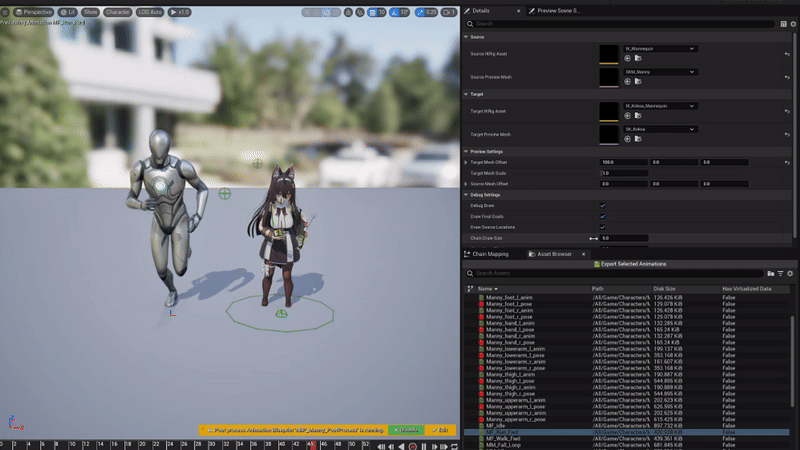The image size is (800, 450).
Task: Open asset browser folder filter icon
Action: [771, 274]
